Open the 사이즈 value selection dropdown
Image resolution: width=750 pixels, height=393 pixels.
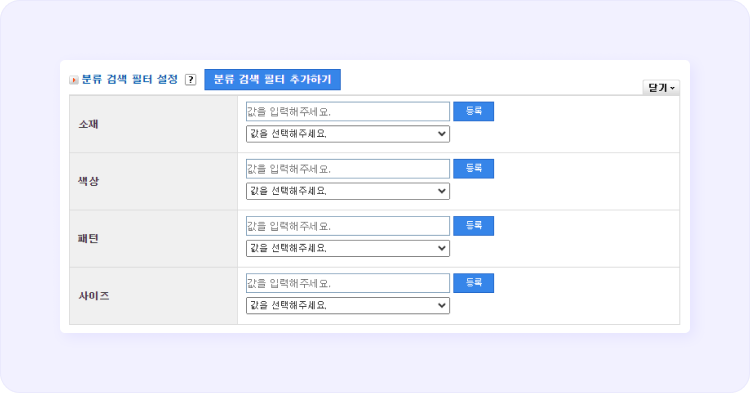pyautogui.click(x=348, y=306)
